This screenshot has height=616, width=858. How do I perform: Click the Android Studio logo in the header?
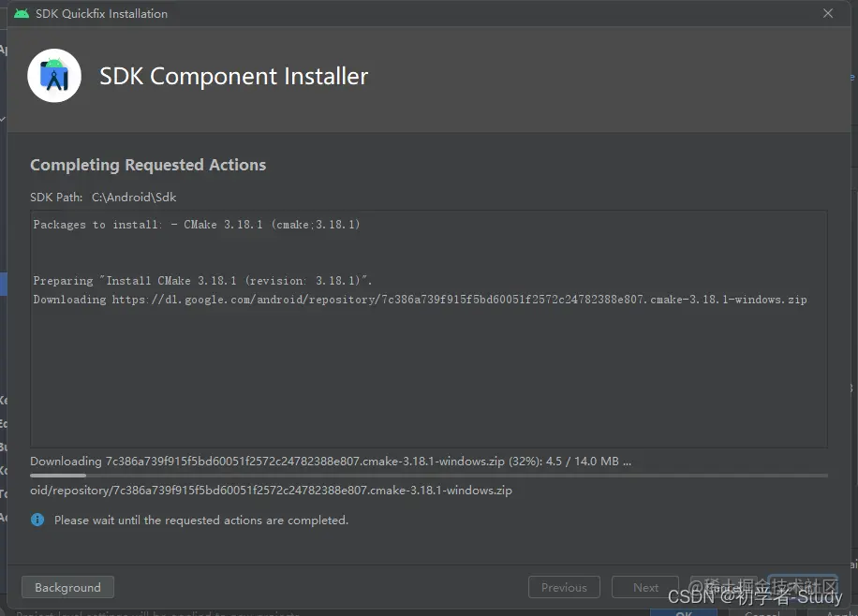(54, 76)
